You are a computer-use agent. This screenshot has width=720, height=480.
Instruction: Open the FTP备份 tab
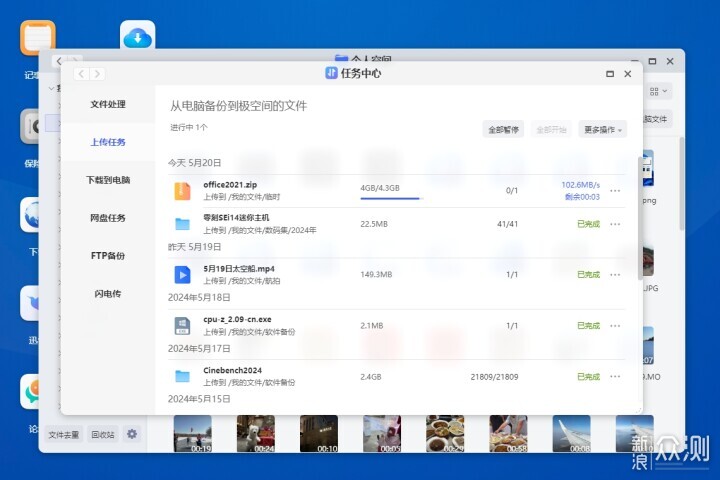tap(108, 256)
